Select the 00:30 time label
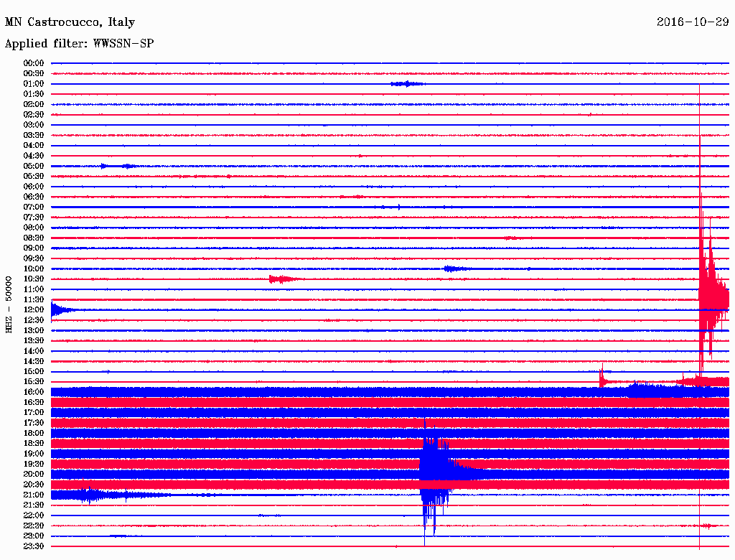The image size is (735, 560). click(34, 73)
